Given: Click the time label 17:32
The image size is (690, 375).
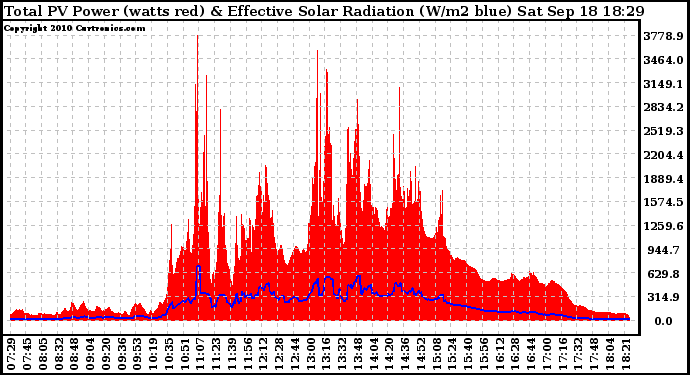Looking at the screenshot, I should (579, 354).
